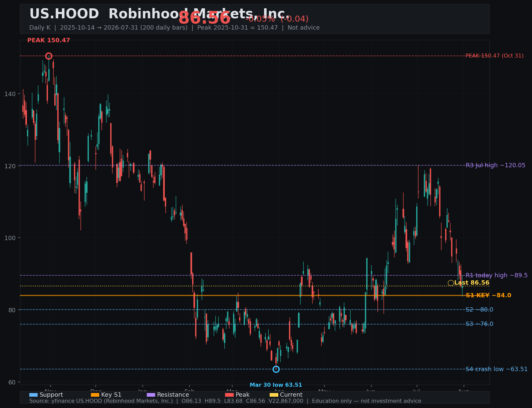Click the "S2 ~80.0" support label
532x408 pixels.
coord(479,310)
